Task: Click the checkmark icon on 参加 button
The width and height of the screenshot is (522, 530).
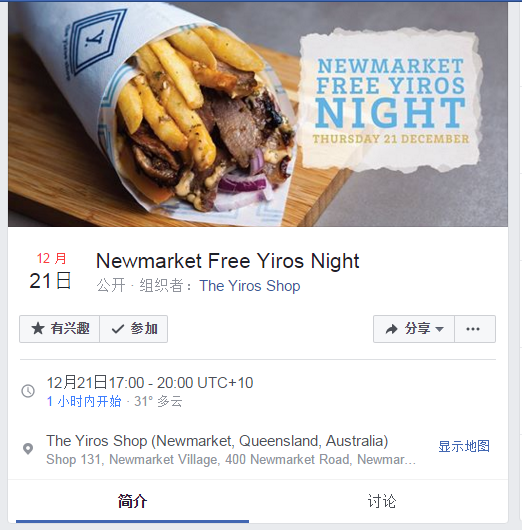Action: (x=117, y=329)
